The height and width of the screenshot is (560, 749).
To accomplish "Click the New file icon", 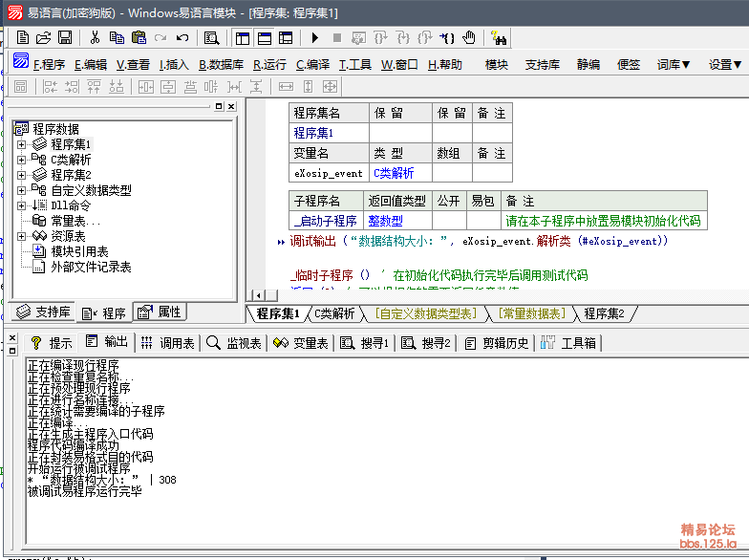I will point(23,38).
